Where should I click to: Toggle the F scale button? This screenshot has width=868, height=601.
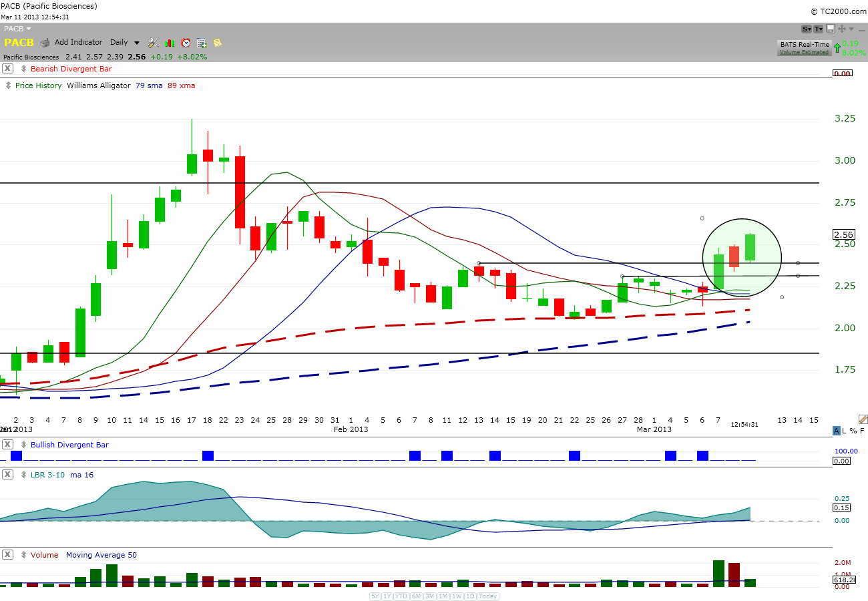click(862, 431)
